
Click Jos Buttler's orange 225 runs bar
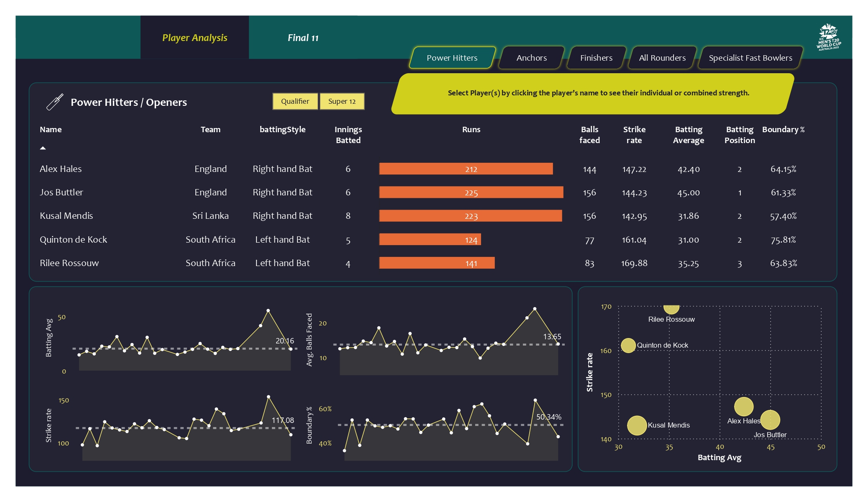(x=471, y=192)
